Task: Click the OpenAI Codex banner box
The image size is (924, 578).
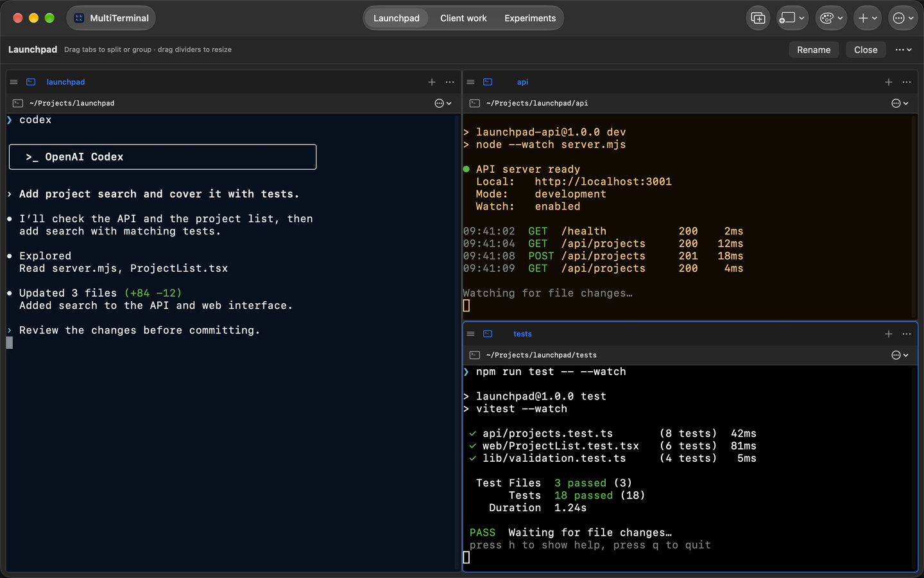Action: 162,157
